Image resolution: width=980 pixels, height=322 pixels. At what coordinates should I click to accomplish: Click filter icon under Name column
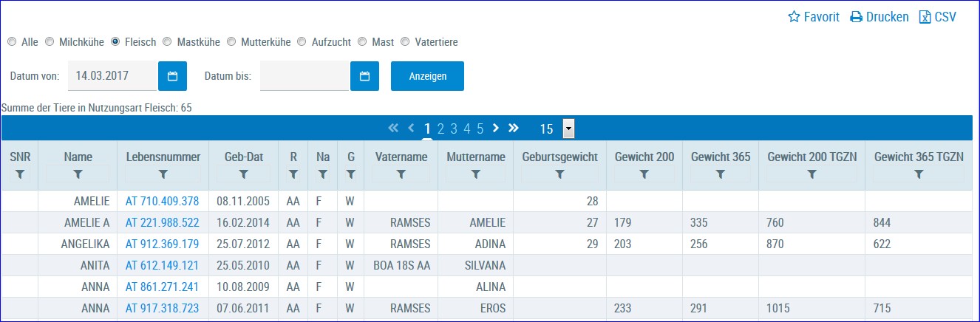pyautogui.click(x=78, y=174)
